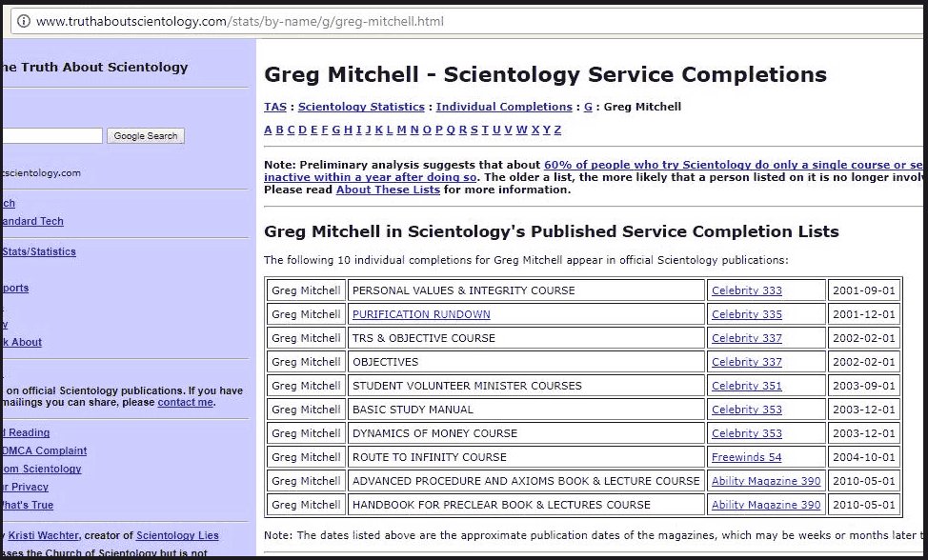Open Ability Magazine 390 link in HANDBOOK FOR PRECLEAR row
Viewport: 928px width, 560px height.
tap(766, 505)
